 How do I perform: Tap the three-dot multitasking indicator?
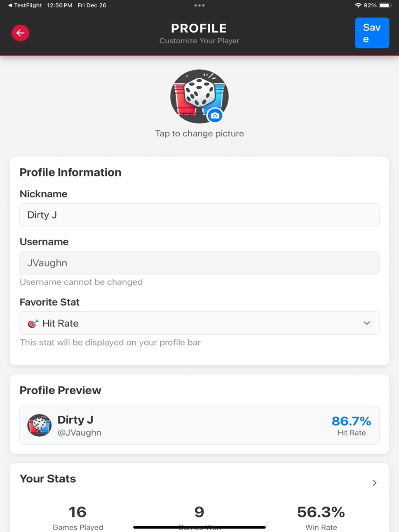(x=199, y=5)
